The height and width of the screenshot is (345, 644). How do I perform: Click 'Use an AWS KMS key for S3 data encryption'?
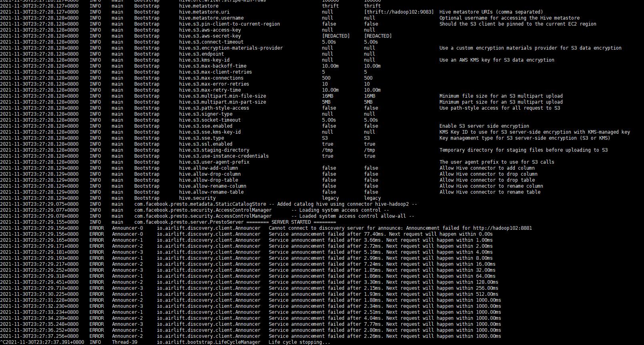click(x=497, y=60)
